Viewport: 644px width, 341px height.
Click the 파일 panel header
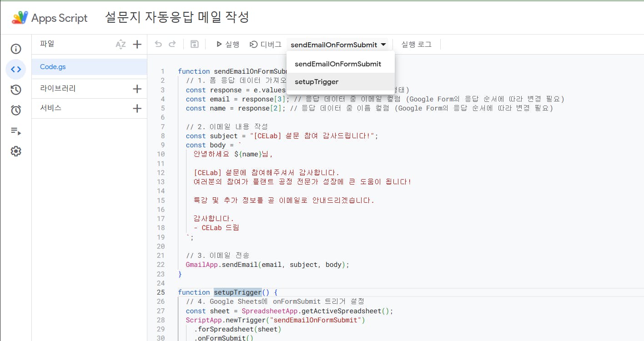(47, 44)
